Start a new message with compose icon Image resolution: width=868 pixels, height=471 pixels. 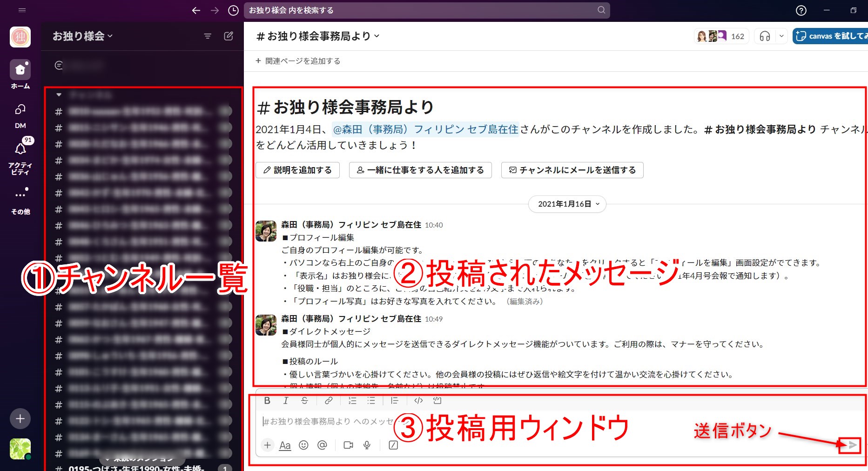coord(229,36)
